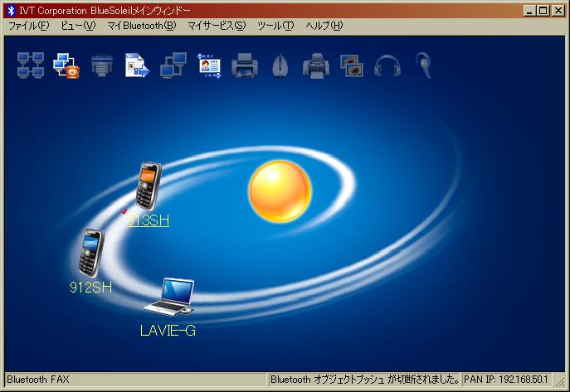Click the PAN IP: 192.168.50.1 status entry
Viewport: 570px width, 392px height.
505,380
